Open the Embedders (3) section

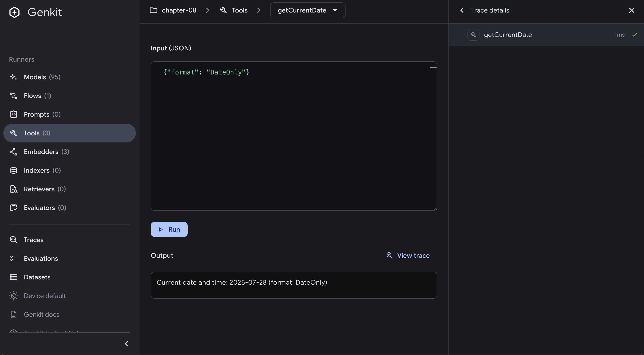[70, 152]
